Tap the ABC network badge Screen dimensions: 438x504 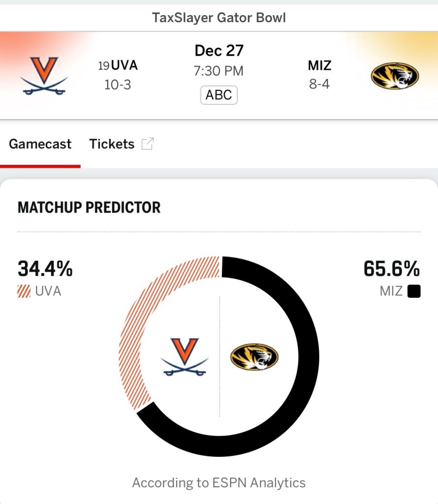[219, 95]
